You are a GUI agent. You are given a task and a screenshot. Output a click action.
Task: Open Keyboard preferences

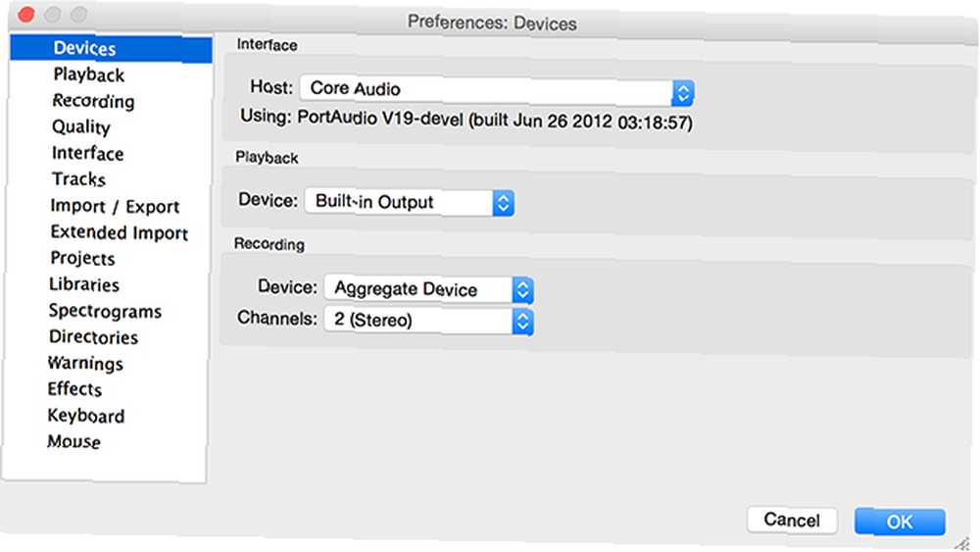(x=86, y=416)
